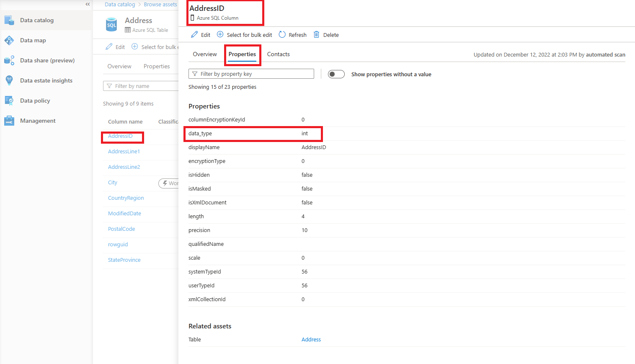Go to Data catalog breadcrumb
The height and width of the screenshot is (364, 635).
point(120,5)
